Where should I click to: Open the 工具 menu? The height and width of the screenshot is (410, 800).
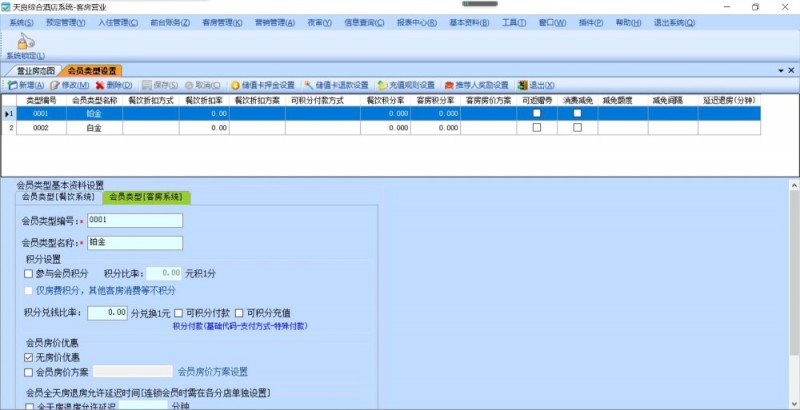pos(514,22)
